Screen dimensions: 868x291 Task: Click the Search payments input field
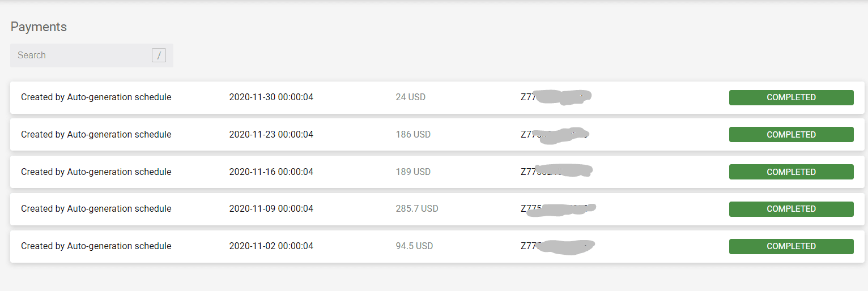click(x=92, y=55)
